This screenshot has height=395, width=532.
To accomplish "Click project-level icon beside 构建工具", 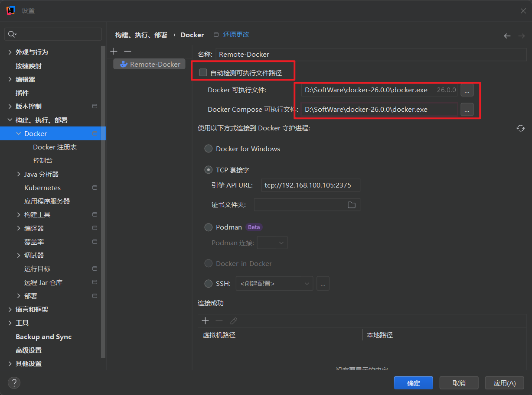I will pyautogui.click(x=95, y=214).
